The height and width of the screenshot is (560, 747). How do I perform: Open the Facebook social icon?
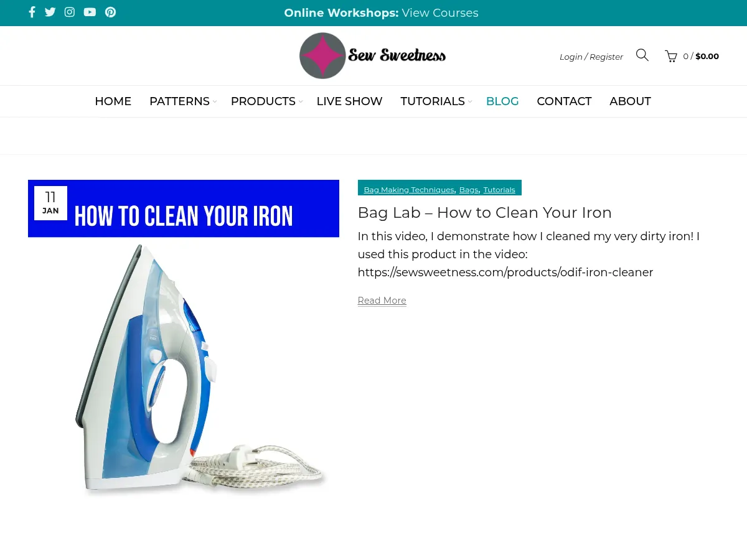pyautogui.click(x=32, y=12)
